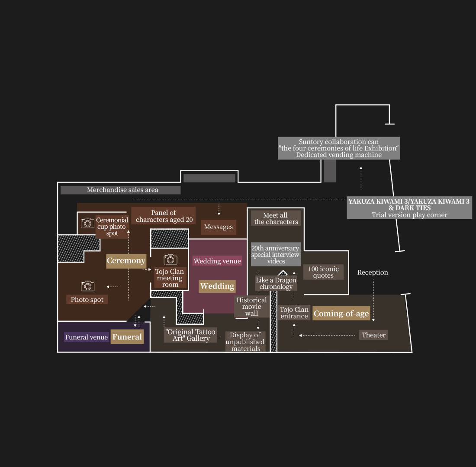Select Display of unpublished materials label
The height and width of the screenshot is (467, 476).
pos(245,342)
